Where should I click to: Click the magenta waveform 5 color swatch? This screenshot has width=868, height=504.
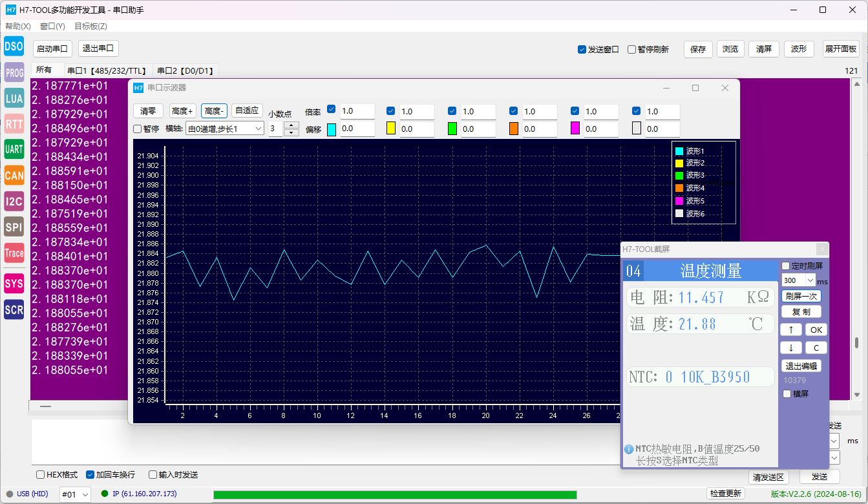[575, 129]
